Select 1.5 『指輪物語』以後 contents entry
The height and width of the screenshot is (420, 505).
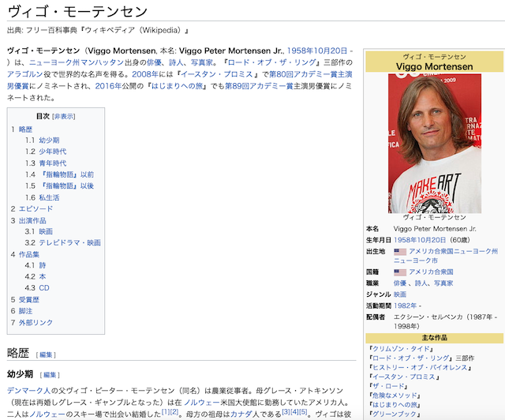tap(66, 186)
